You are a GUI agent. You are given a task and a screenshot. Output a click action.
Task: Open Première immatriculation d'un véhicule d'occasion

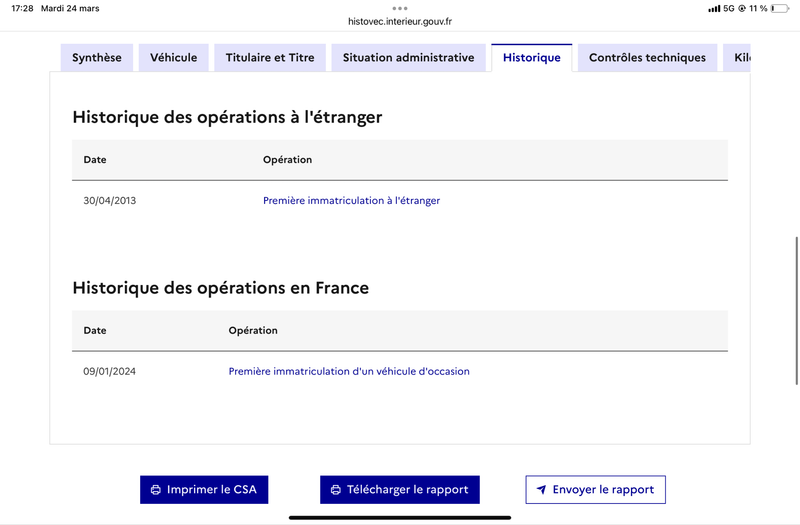pos(349,372)
